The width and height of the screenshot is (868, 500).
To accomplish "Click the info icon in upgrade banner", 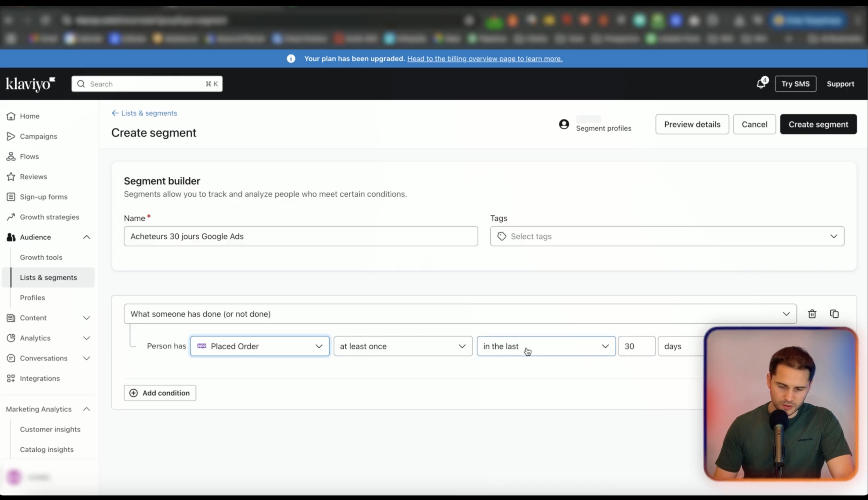I will (291, 59).
